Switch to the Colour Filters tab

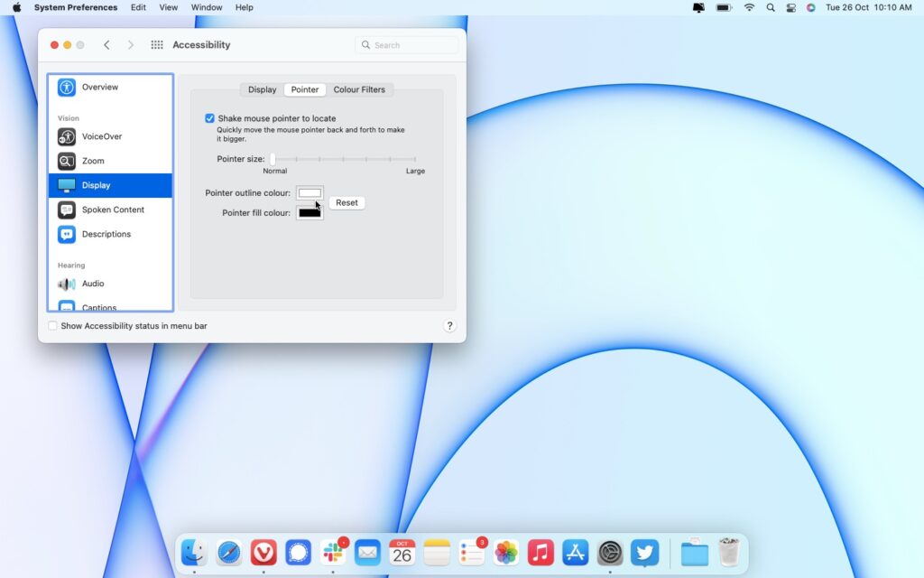click(359, 89)
